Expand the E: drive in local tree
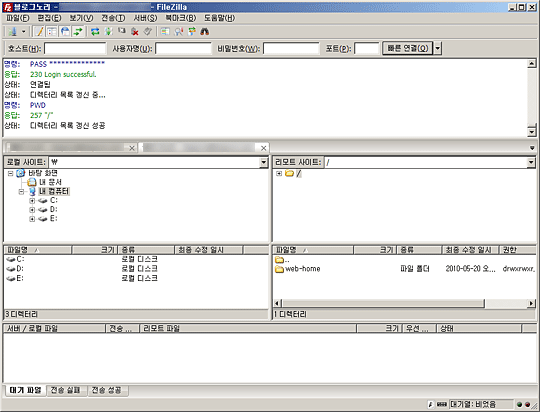The image size is (540, 412). (32, 219)
